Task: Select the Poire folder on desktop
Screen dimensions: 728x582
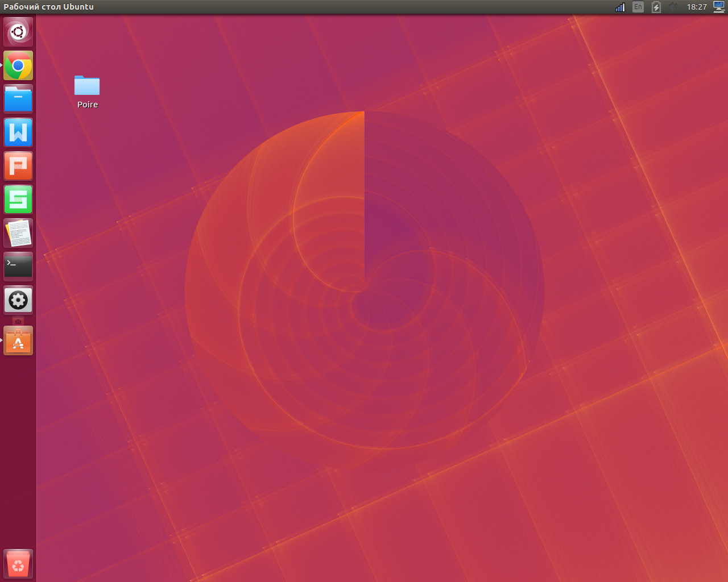Action: [x=87, y=86]
